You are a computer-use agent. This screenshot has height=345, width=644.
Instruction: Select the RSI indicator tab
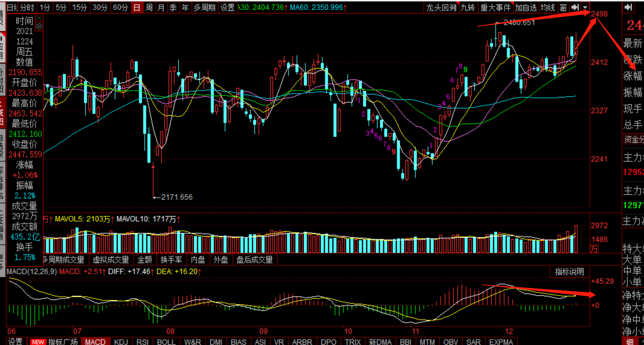143,341
